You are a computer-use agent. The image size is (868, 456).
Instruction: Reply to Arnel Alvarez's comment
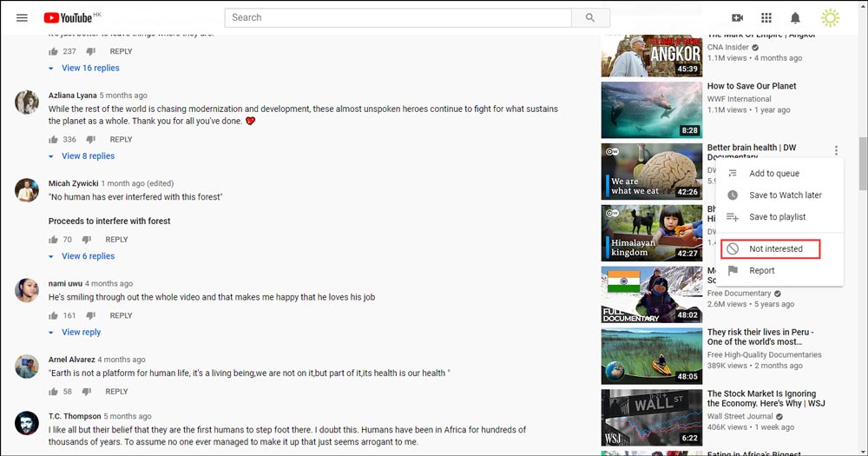pyautogui.click(x=116, y=391)
